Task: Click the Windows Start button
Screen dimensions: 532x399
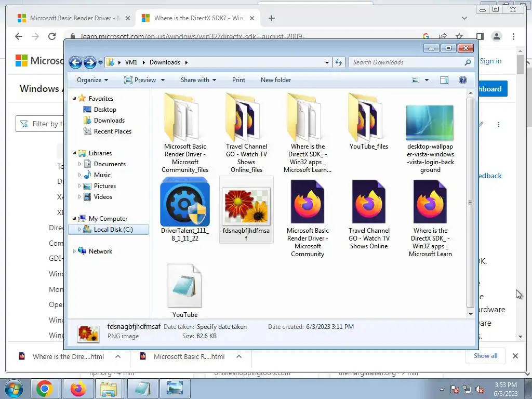Action: tap(14, 389)
